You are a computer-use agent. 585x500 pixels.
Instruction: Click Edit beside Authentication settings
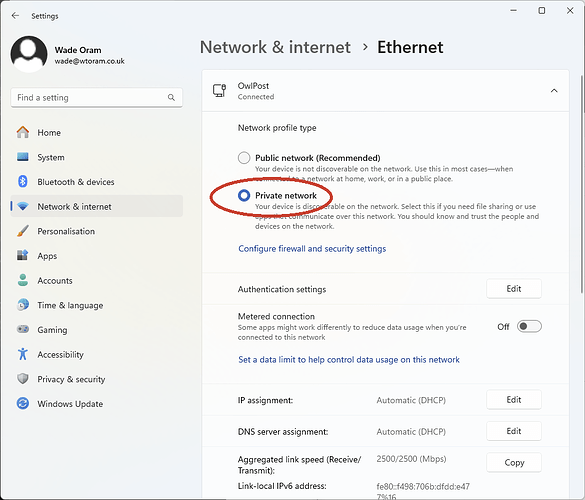click(x=514, y=288)
